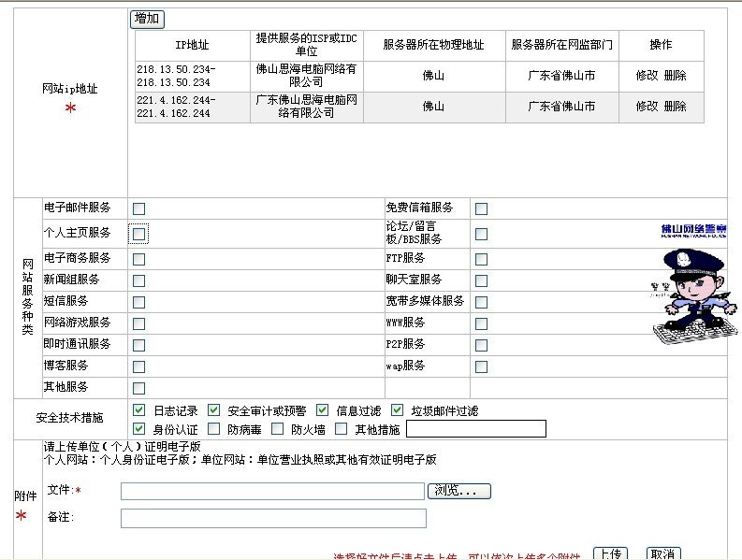This screenshot has width=742, height=560.
Task: Check the 即时通讯服务 checkbox
Action: [x=138, y=345]
